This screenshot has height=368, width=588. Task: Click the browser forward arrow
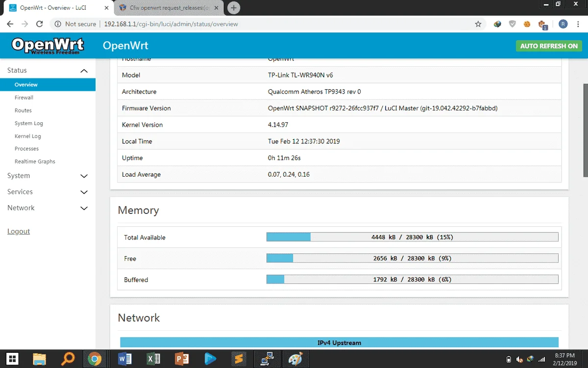tap(24, 24)
